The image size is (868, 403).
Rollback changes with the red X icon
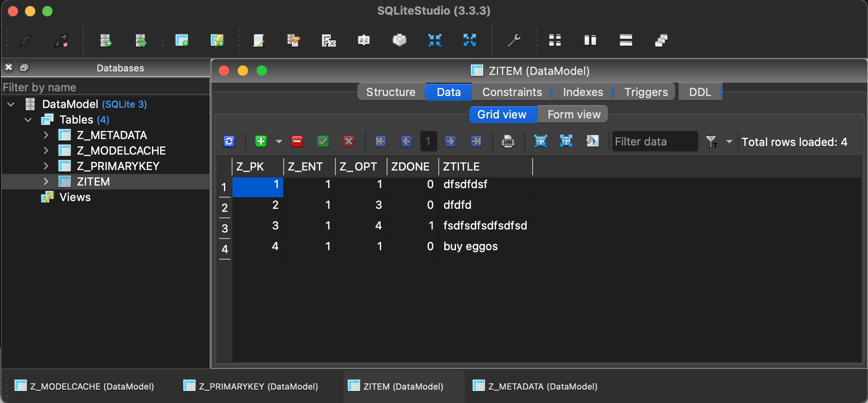click(x=349, y=141)
